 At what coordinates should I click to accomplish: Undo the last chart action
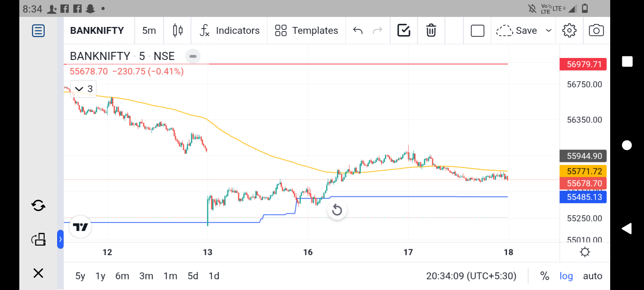pos(358,31)
